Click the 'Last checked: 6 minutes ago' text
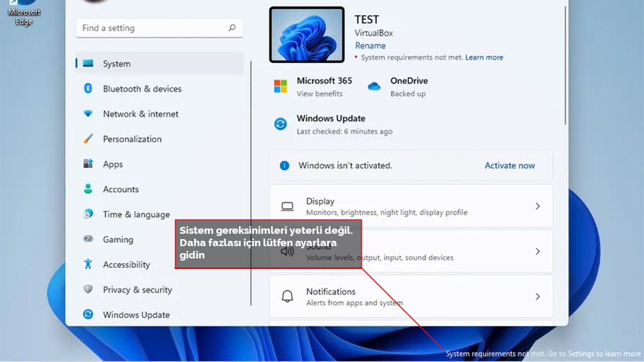Image resolution: width=644 pixels, height=362 pixels. coord(345,131)
